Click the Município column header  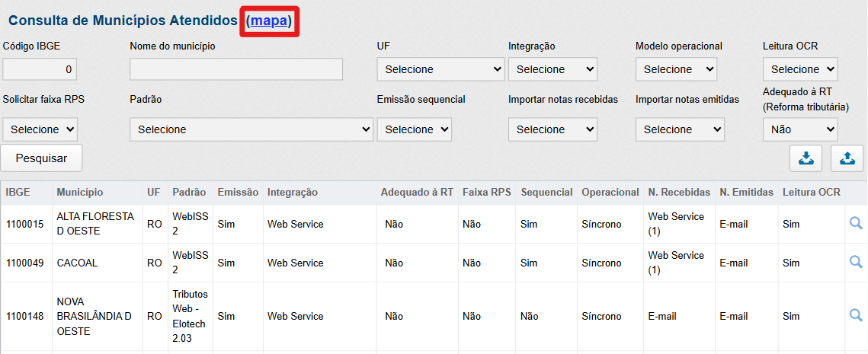79,192
